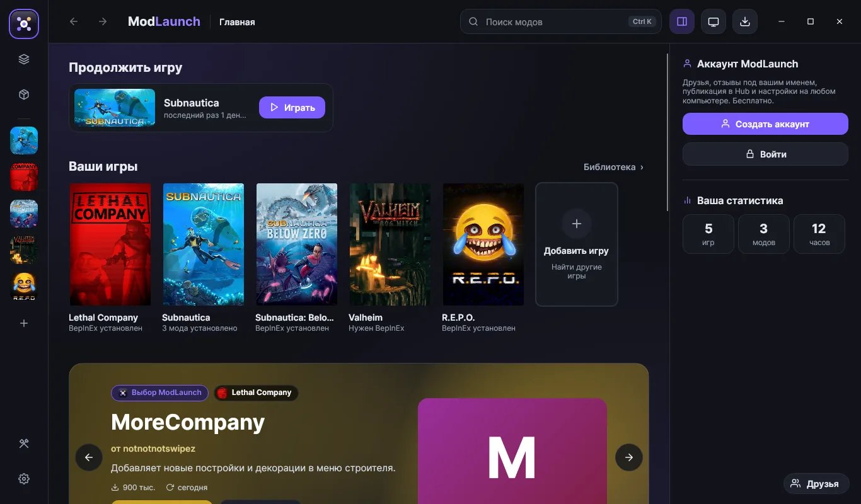Screen dimensions: 861x504
Task: Click the 'Добавить игру' card
Action: [577, 244]
